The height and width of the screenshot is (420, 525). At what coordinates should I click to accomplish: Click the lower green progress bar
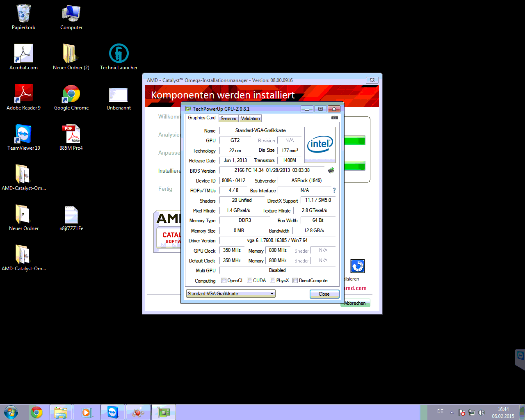point(355,166)
